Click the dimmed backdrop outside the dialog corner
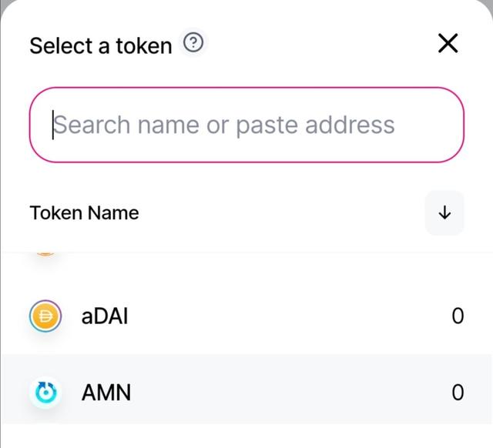 pos(4,5)
